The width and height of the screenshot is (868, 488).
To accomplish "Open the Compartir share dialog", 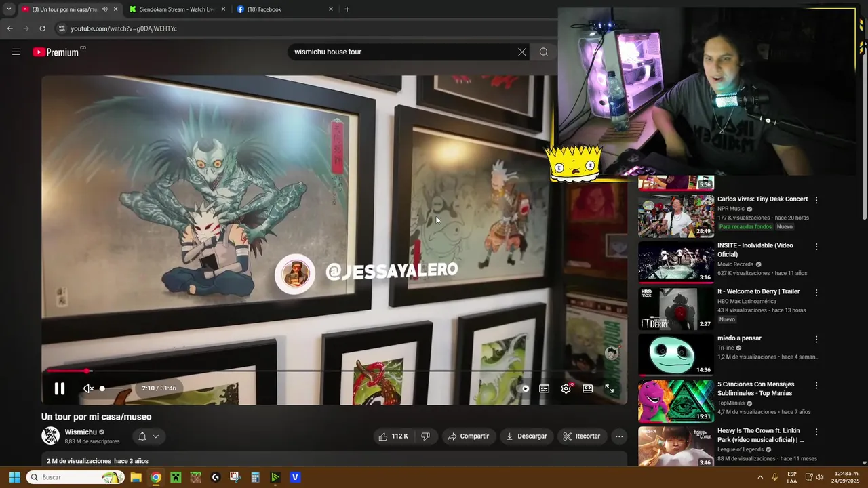I will coord(468,436).
